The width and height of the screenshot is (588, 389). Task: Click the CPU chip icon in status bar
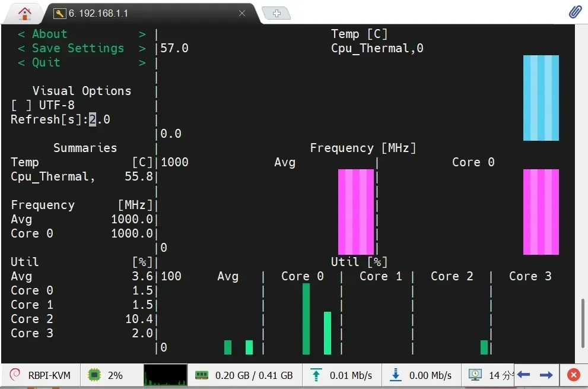[x=94, y=375]
